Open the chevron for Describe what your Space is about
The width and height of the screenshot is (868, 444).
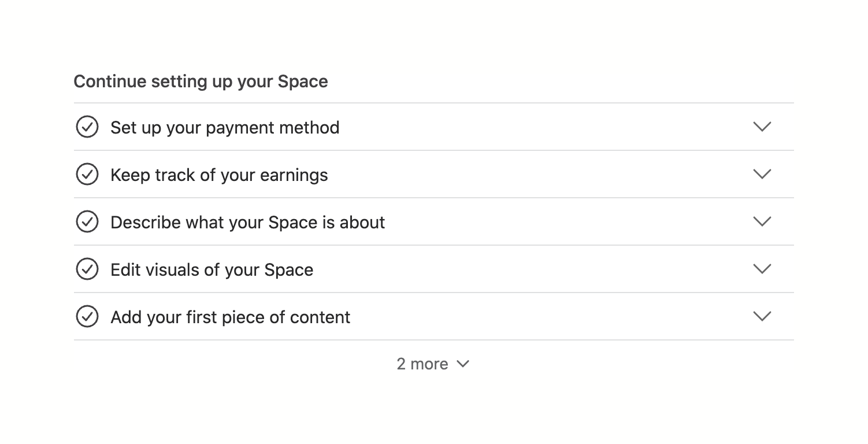pos(762,221)
